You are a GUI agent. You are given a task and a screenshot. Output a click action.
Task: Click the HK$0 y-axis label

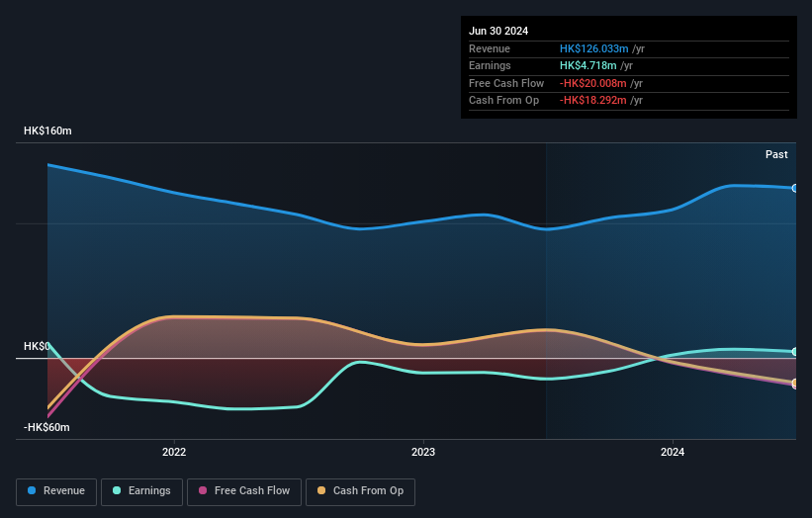[x=37, y=346]
